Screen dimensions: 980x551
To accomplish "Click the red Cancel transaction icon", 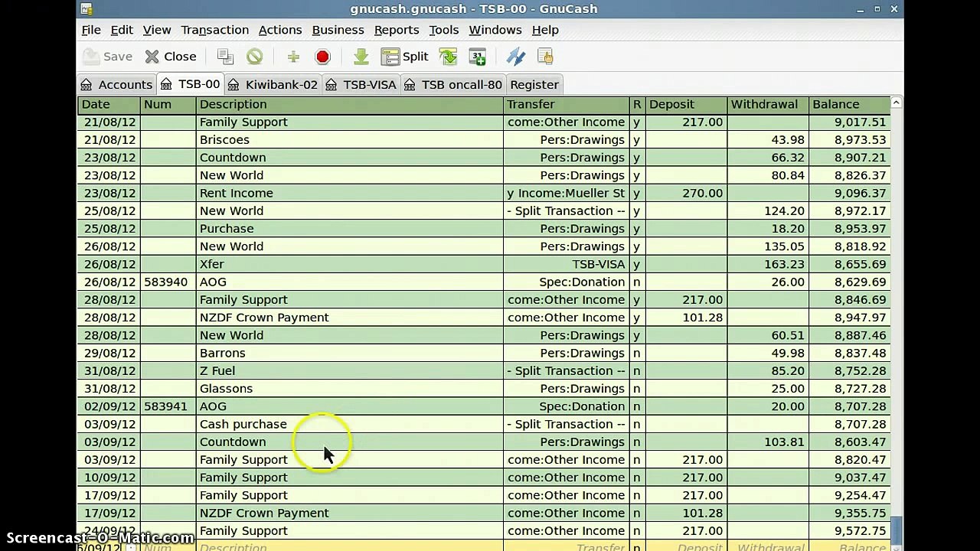I will 322,57.
